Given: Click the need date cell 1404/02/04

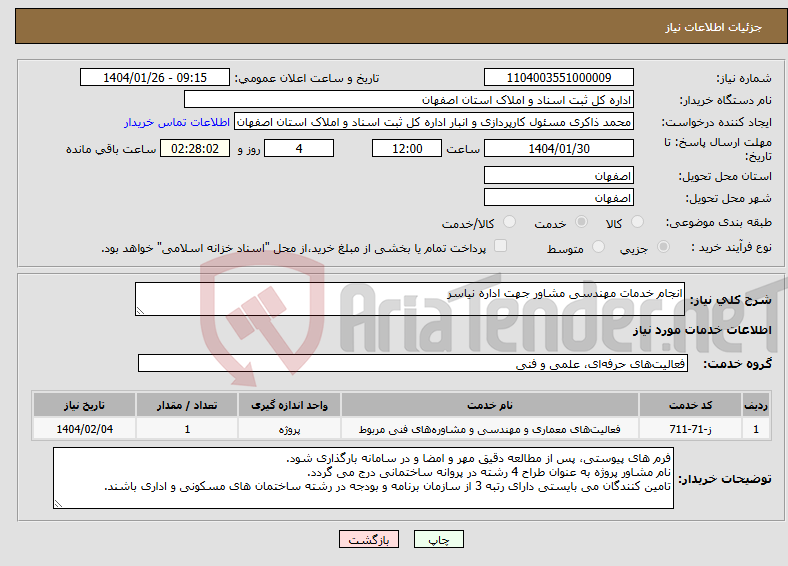Looking at the screenshot, I should click(x=84, y=429).
